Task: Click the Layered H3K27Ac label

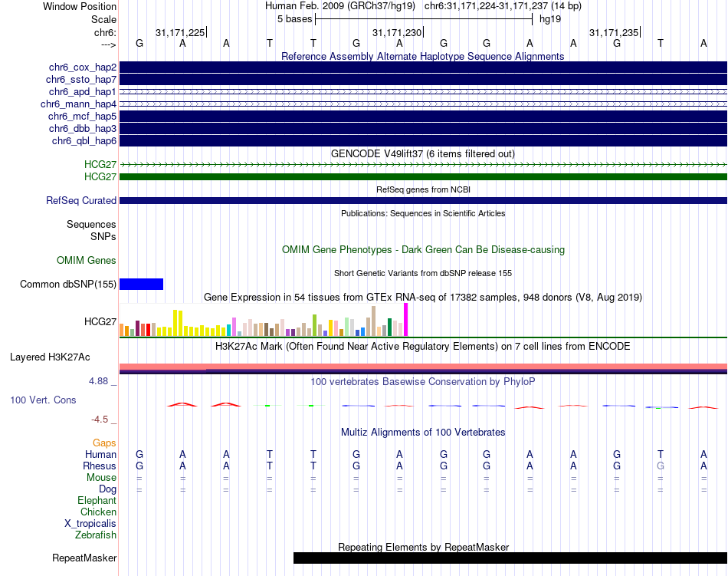Action: click(x=50, y=357)
